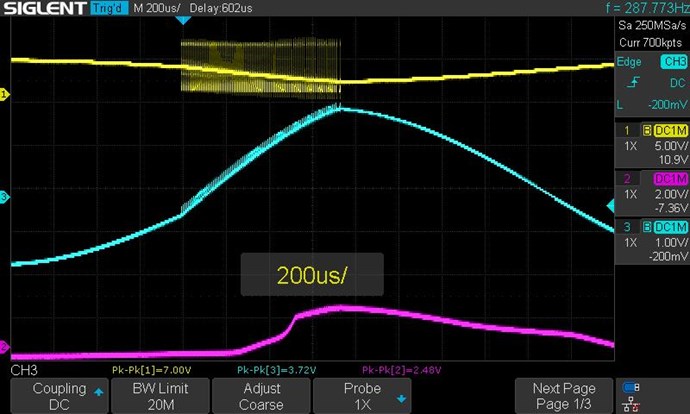Select the channel 1 ground marker

[4, 94]
